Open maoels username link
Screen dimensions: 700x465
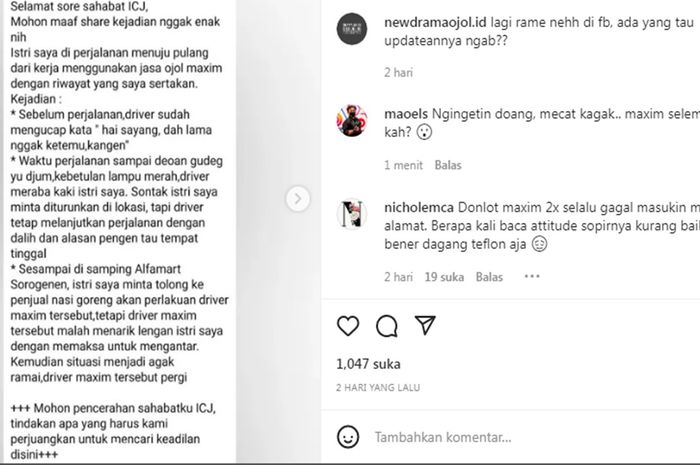(406, 114)
